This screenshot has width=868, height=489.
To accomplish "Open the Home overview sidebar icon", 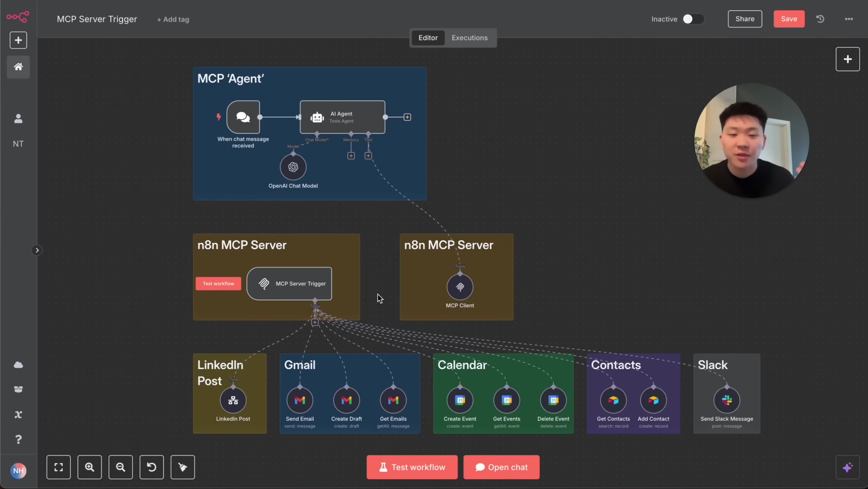I will coord(18,67).
